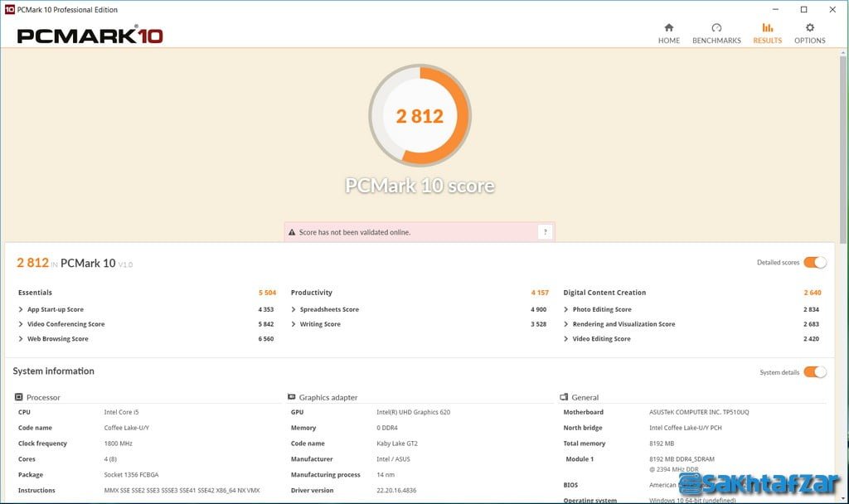
Task: Open Options using the gear icon
Action: [810, 27]
